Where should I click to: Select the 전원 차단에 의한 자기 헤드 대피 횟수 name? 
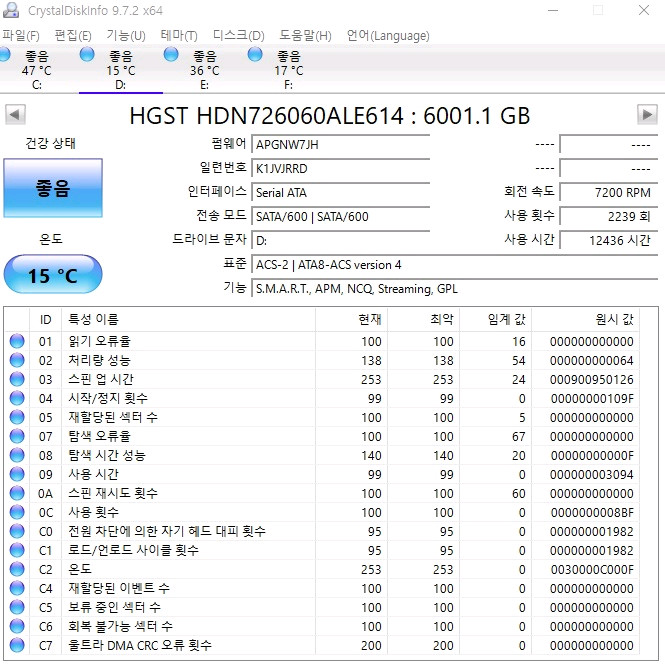click(x=167, y=531)
